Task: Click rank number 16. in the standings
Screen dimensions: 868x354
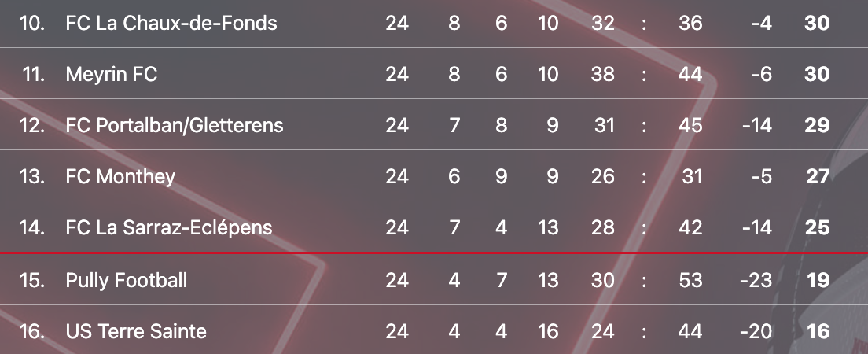Action: (32, 331)
